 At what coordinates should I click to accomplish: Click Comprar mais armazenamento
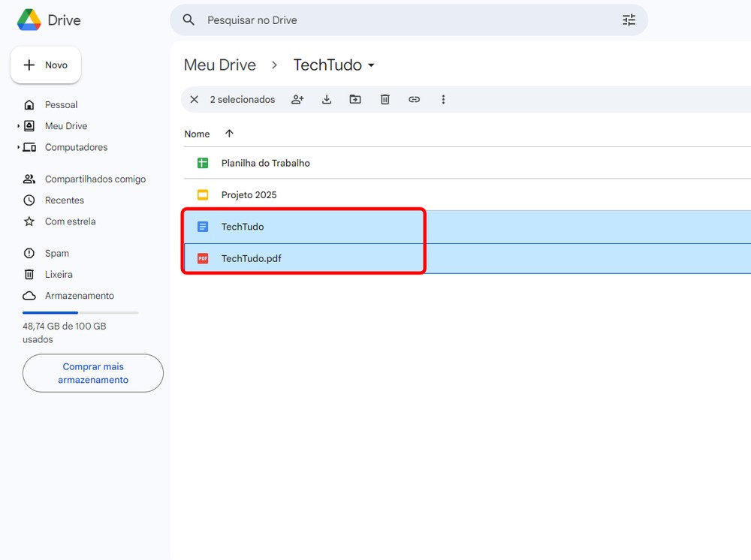pos(93,373)
